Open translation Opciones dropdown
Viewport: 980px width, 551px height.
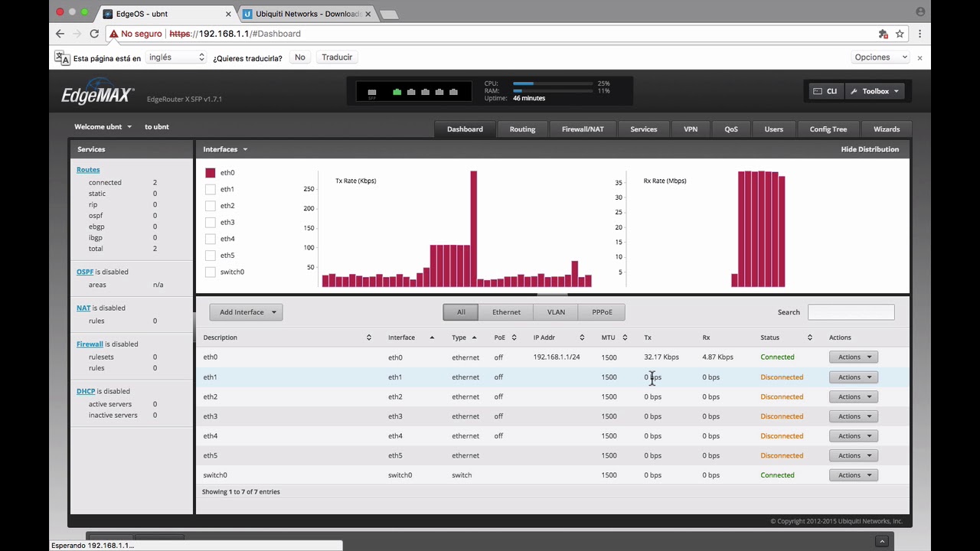[880, 57]
